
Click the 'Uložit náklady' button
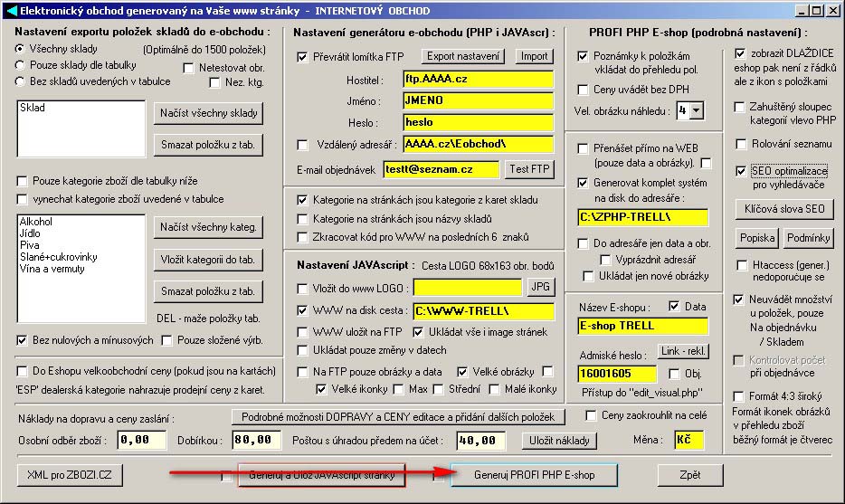(559, 441)
